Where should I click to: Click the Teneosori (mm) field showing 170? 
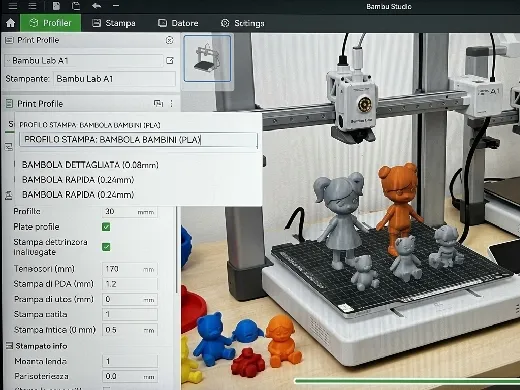point(130,269)
